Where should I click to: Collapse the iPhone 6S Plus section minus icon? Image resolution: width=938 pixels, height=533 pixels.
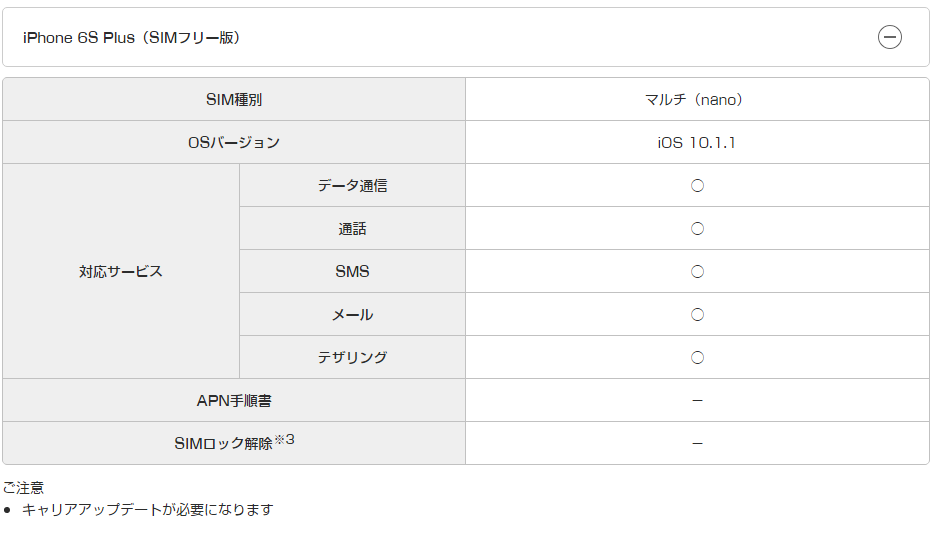[x=890, y=37]
